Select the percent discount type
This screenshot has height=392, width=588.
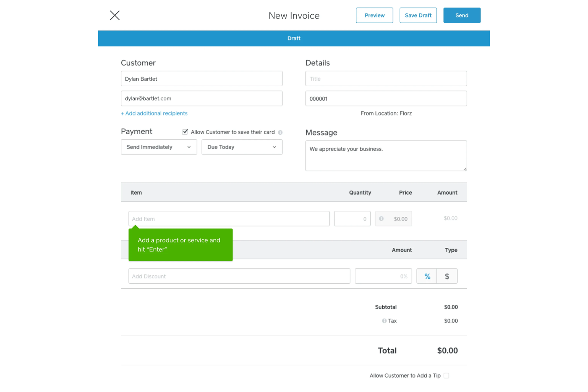[427, 276]
